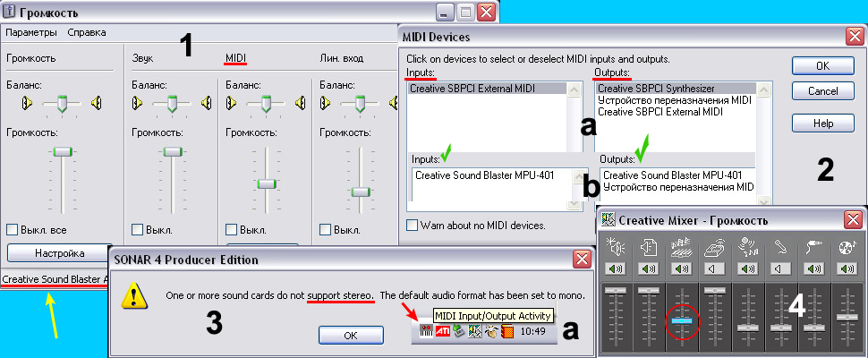Click the plain microphone icon in Creative Mixer
The width and height of the screenshot is (868, 358).
[x=779, y=249]
